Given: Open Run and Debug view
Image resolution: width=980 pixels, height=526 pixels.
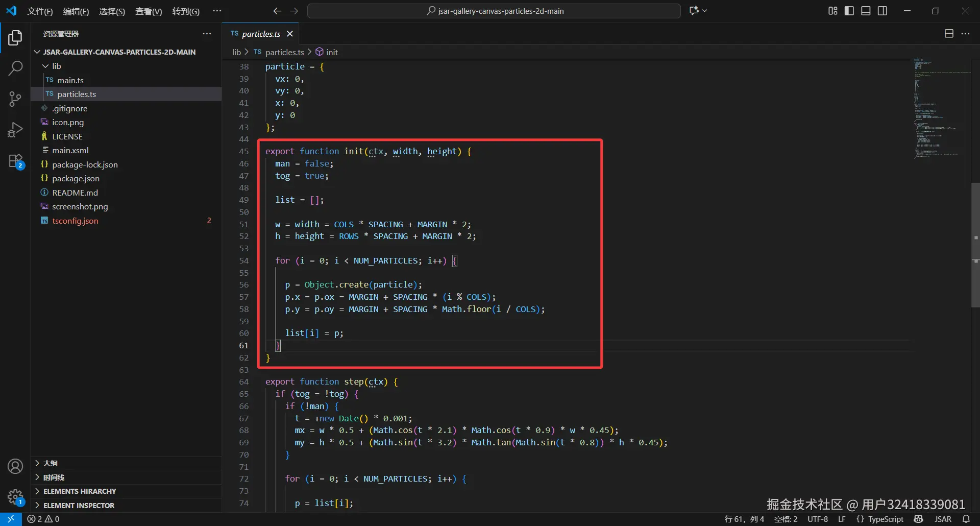Looking at the screenshot, I should pos(15,130).
